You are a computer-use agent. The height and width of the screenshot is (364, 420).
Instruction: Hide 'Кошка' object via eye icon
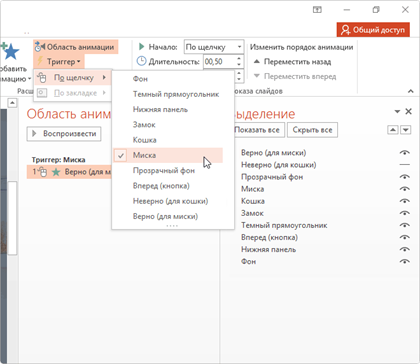tap(404, 201)
